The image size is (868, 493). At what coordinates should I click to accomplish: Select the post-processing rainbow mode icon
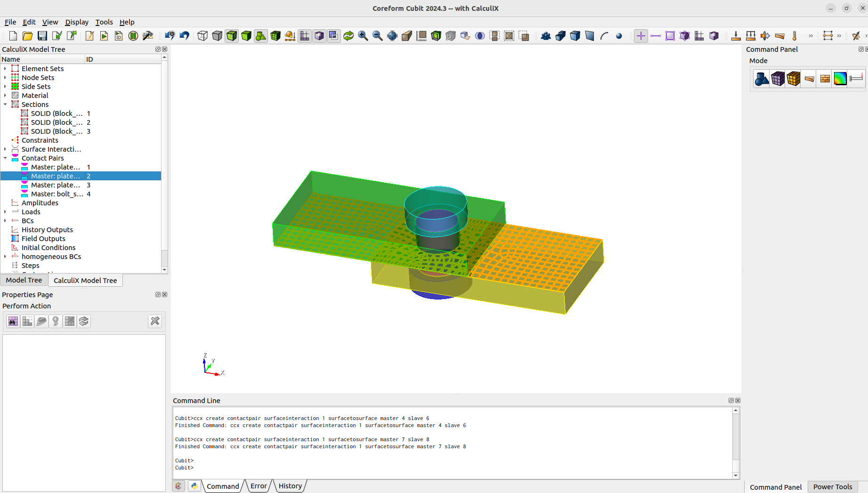tap(840, 79)
